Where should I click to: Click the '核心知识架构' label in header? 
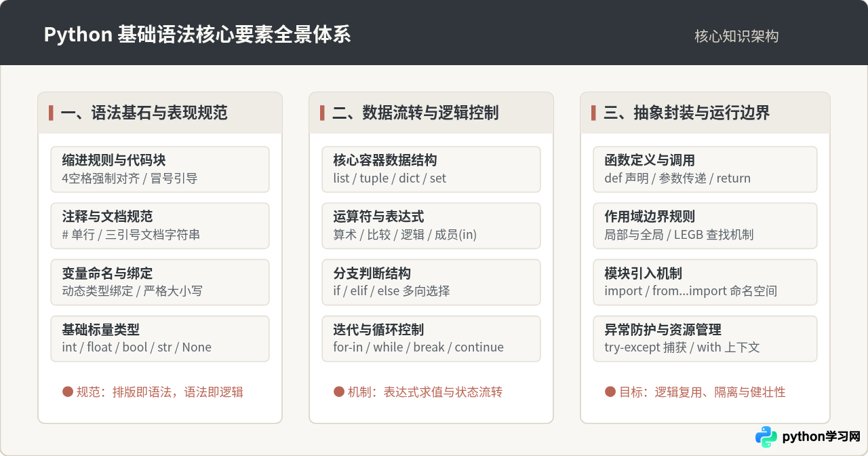click(x=736, y=36)
